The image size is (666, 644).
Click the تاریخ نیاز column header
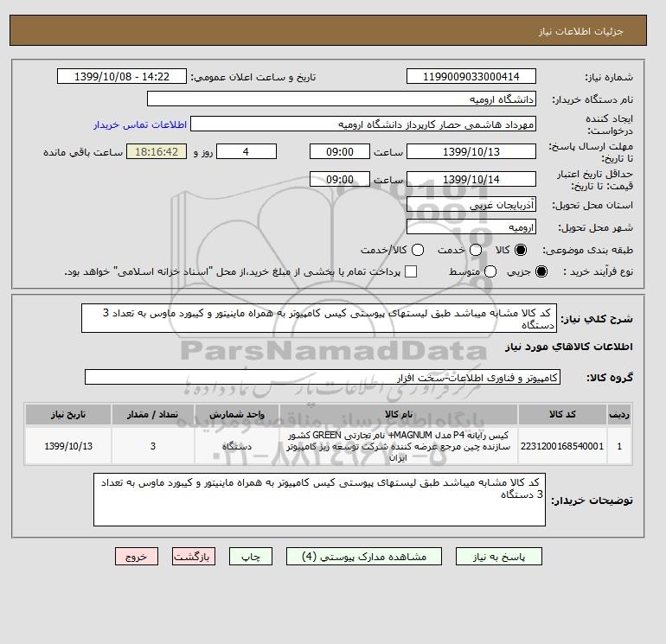point(68,414)
